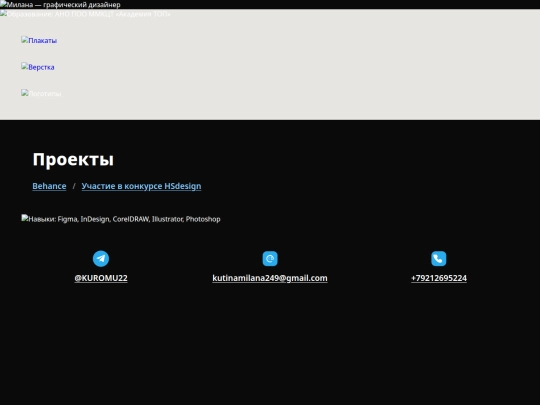The width and height of the screenshot is (540, 405).
Task: Open the Логотипы image link
Action: point(41,93)
